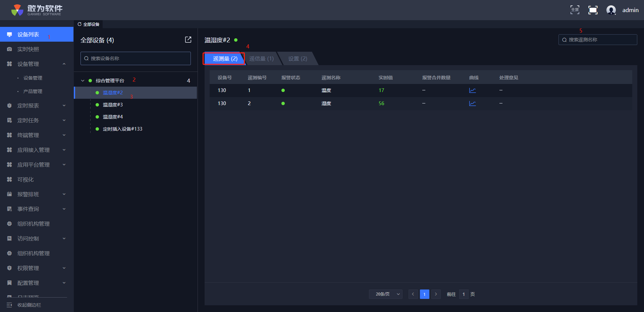This screenshot has width=644, height=312.
Task: Collapse the 设备管理 sidebar menu
Action: pyautogui.click(x=64, y=64)
